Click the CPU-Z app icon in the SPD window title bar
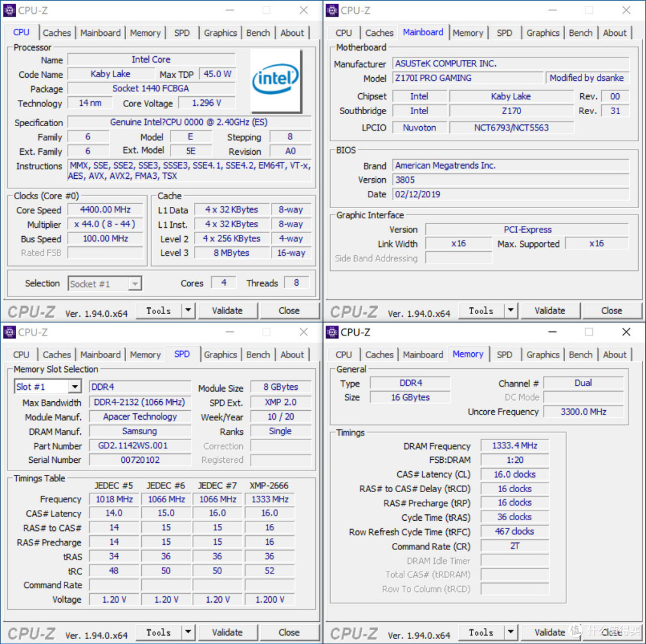 (9, 332)
